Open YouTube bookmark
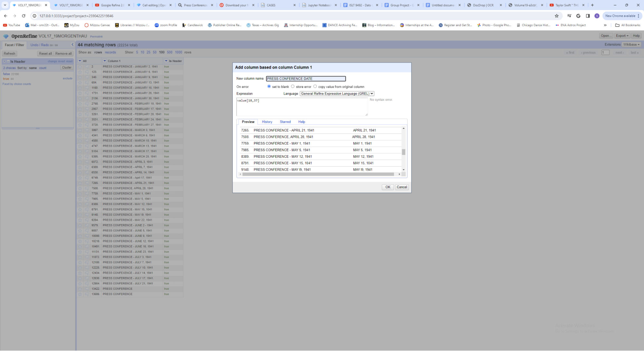 coord(12,25)
